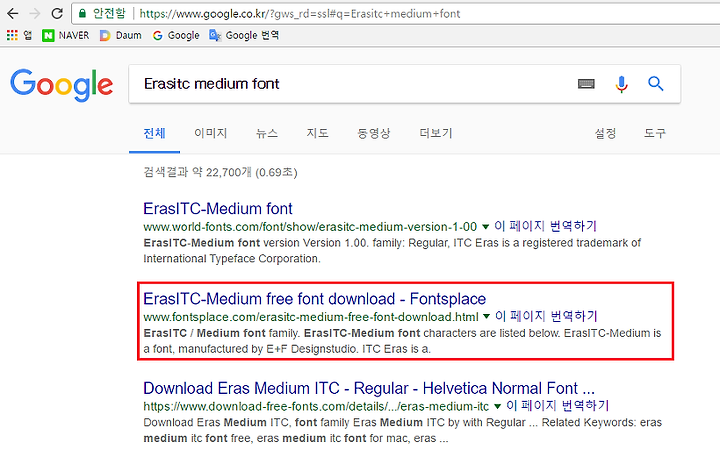Open the Google bookmark

(176, 35)
